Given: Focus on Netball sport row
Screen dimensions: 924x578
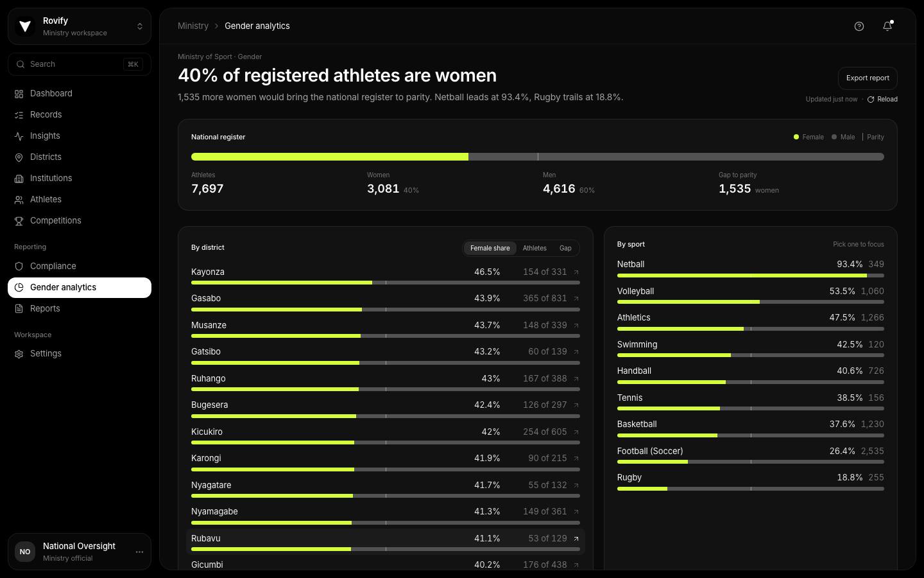Looking at the screenshot, I should (751, 269).
